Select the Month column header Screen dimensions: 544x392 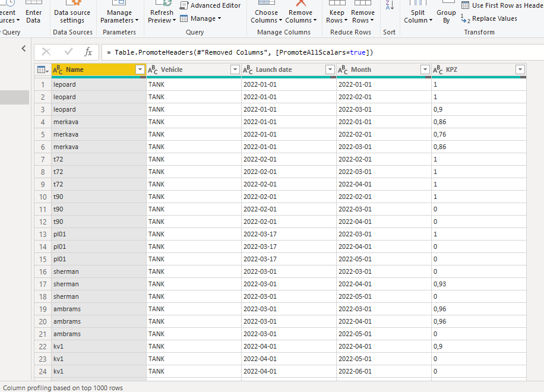384,69
